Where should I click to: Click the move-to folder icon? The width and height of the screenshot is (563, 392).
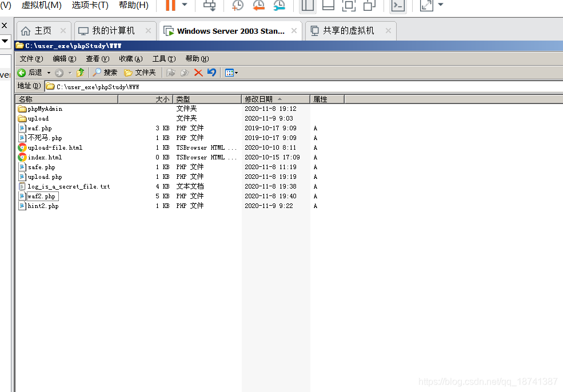171,73
